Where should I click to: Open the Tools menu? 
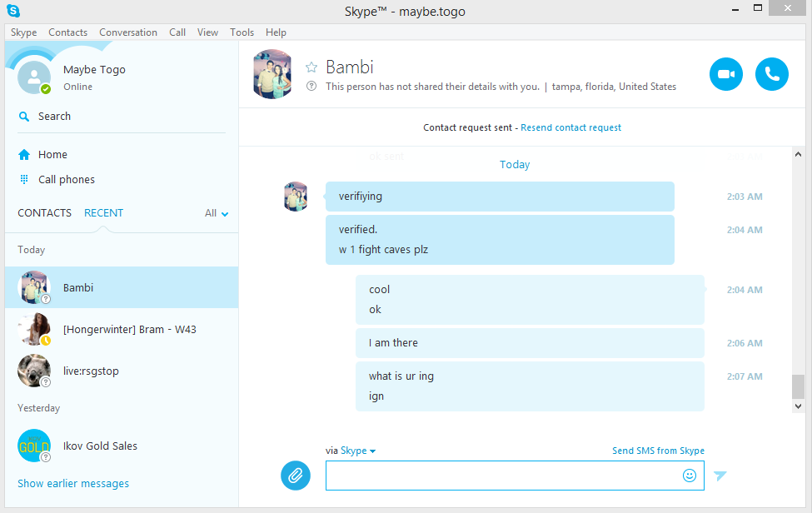click(242, 32)
